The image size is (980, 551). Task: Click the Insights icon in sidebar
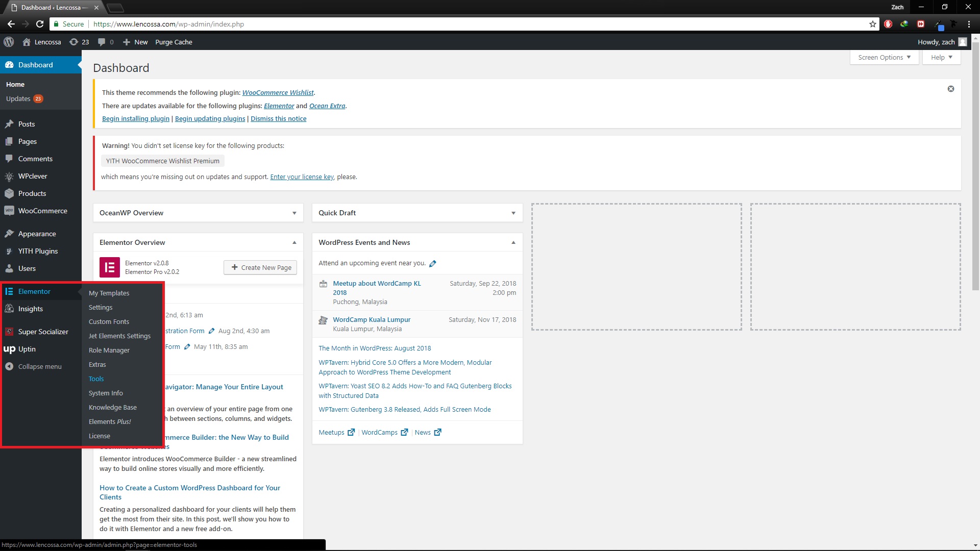pyautogui.click(x=9, y=309)
